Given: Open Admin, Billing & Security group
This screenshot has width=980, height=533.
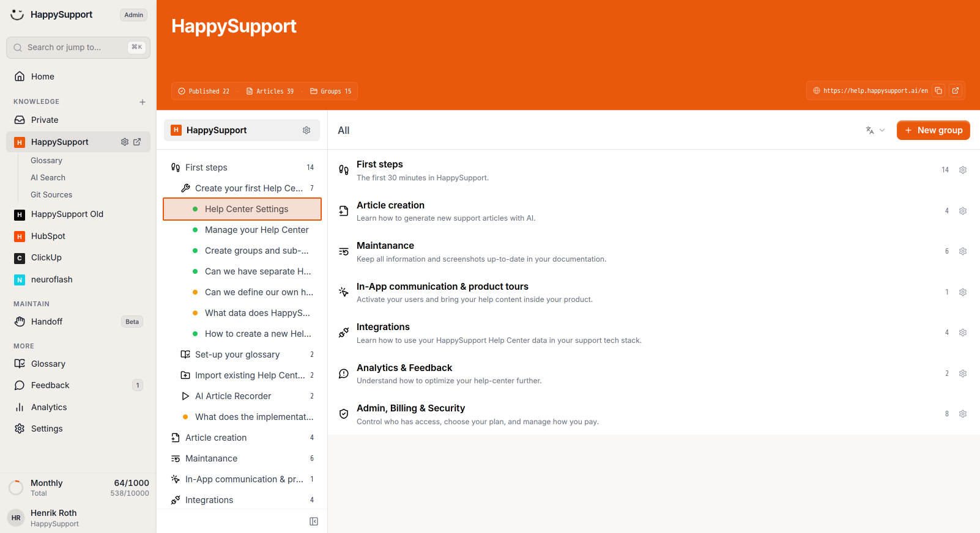Looking at the screenshot, I should [654, 414].
